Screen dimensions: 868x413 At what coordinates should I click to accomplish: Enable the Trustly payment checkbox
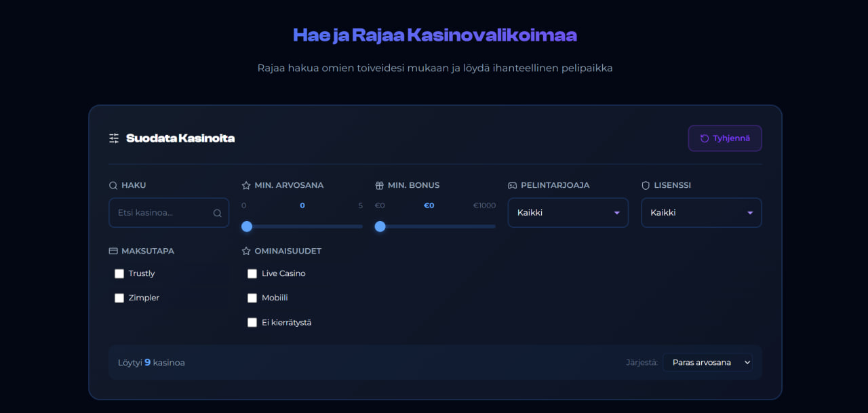pyautogui.click(x=119, y=273)
